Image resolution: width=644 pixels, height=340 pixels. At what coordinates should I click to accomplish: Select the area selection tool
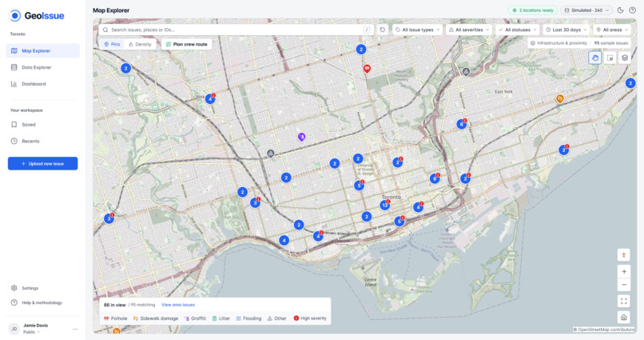610,58
